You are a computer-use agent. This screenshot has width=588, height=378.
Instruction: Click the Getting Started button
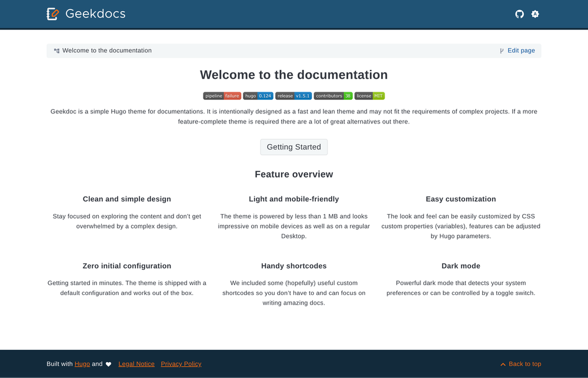294,147
